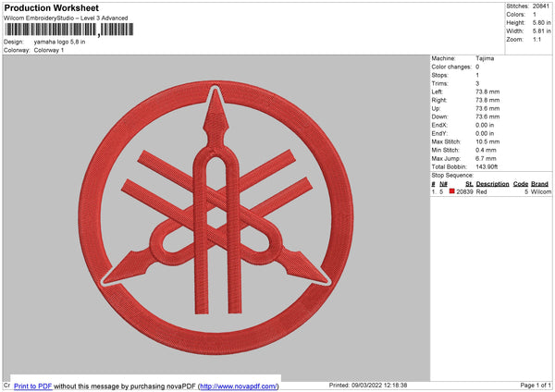Click the 'Page 1 of 1' footer text
The height and width of the screenshot is (392, 555).
(x=536, y=385)
